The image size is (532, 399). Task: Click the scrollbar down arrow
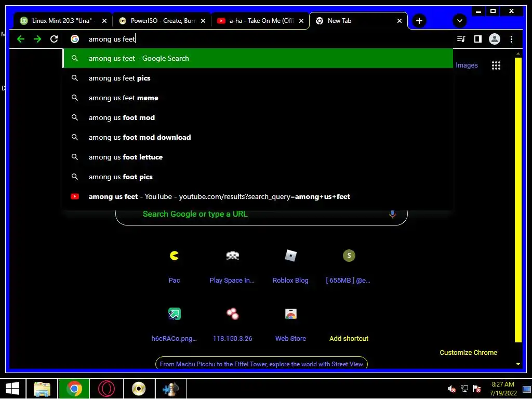[x=518, y=364]
